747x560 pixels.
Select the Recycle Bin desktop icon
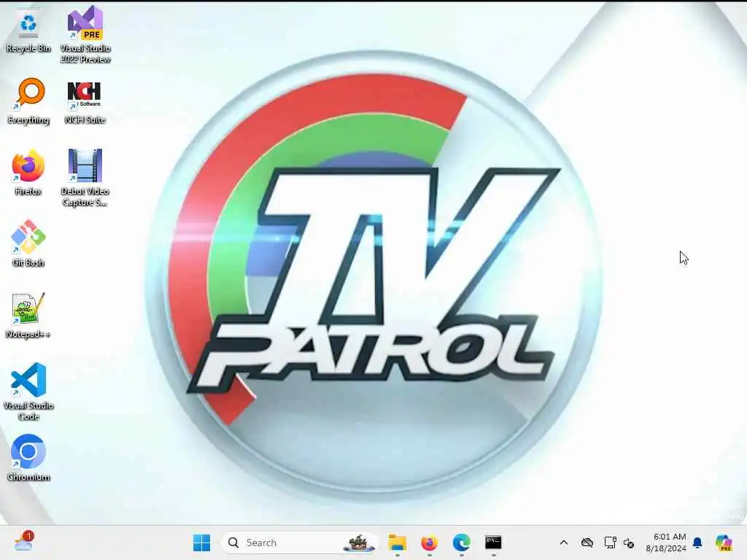[x=28, y=31]
